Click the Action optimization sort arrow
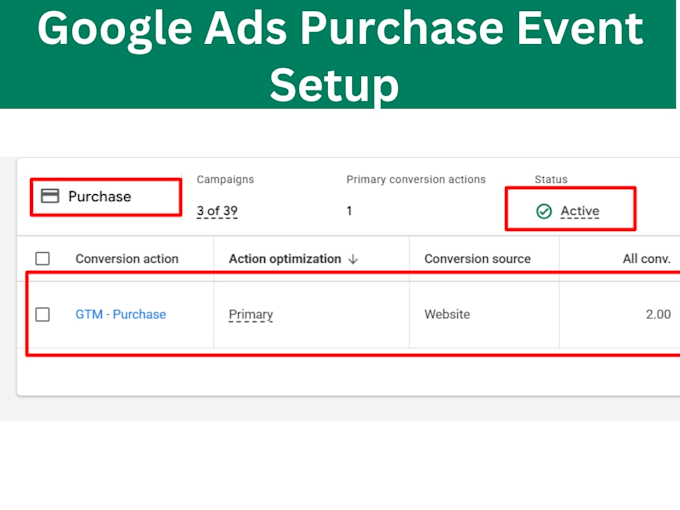 tap(353, 259)
